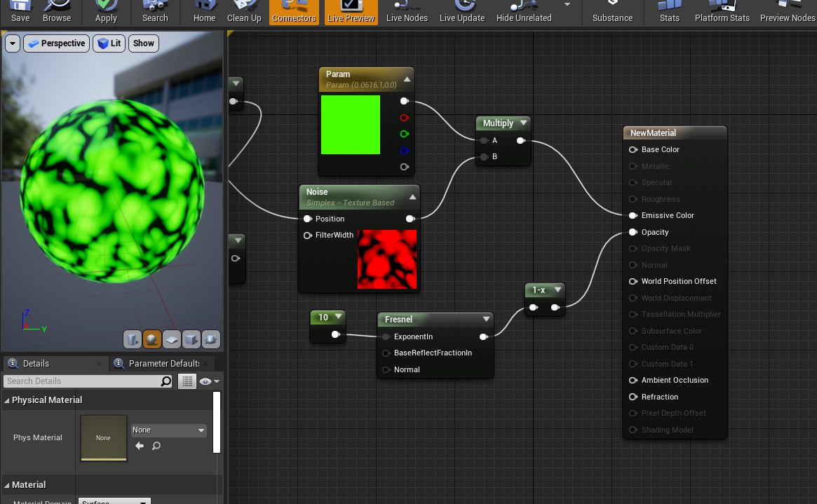Collapse the Physical Material section

tap(7, 400)
